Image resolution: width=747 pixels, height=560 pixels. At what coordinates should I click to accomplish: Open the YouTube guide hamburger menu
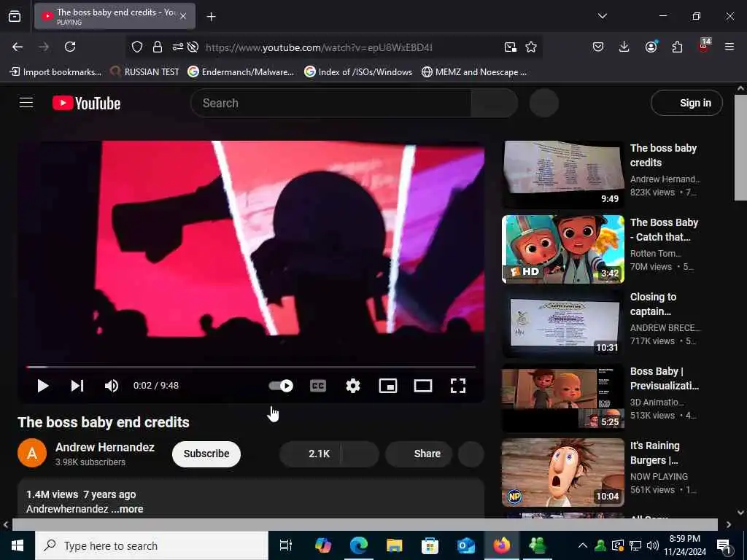point(26,103)
